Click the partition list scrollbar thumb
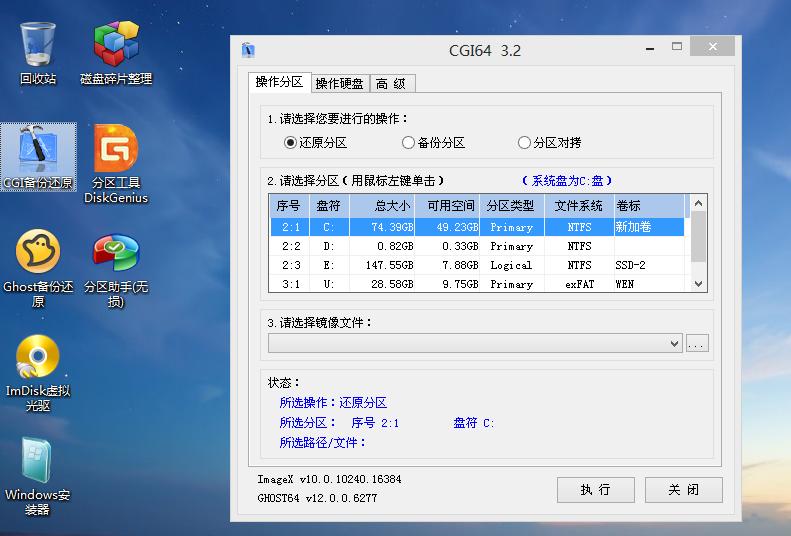Image resolution: width=791 pixels, height=536 pixels. coord(698,237)
